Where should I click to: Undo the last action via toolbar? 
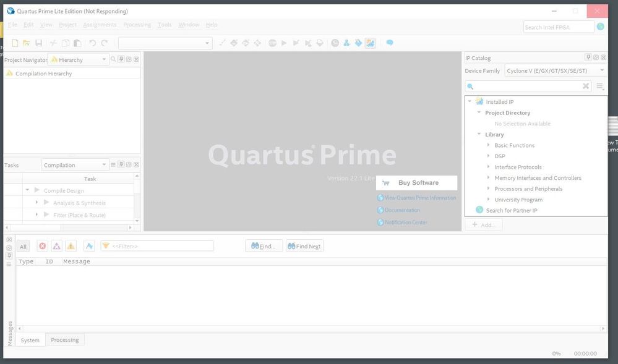coord(92,43)
